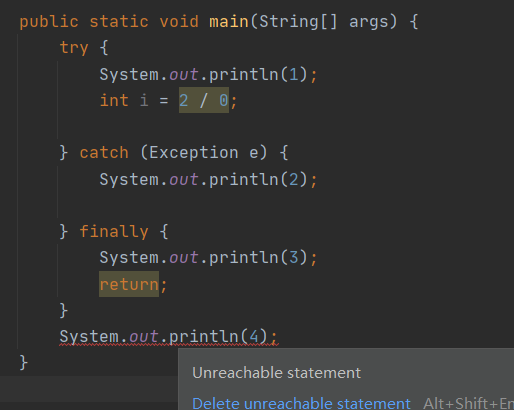This screenshot has height=410, width=514.
Task: Click the 'Unreachable statement' tooltip message
Action: click(x=277, y=373)
